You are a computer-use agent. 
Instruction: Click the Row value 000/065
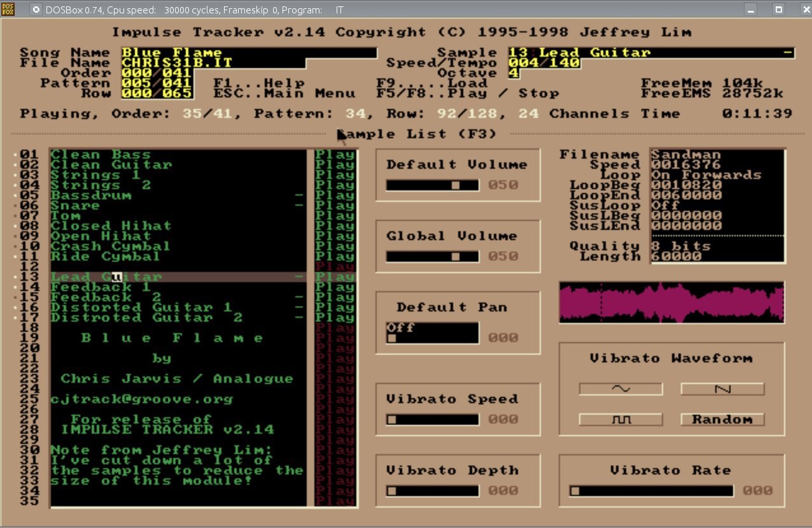157,94
